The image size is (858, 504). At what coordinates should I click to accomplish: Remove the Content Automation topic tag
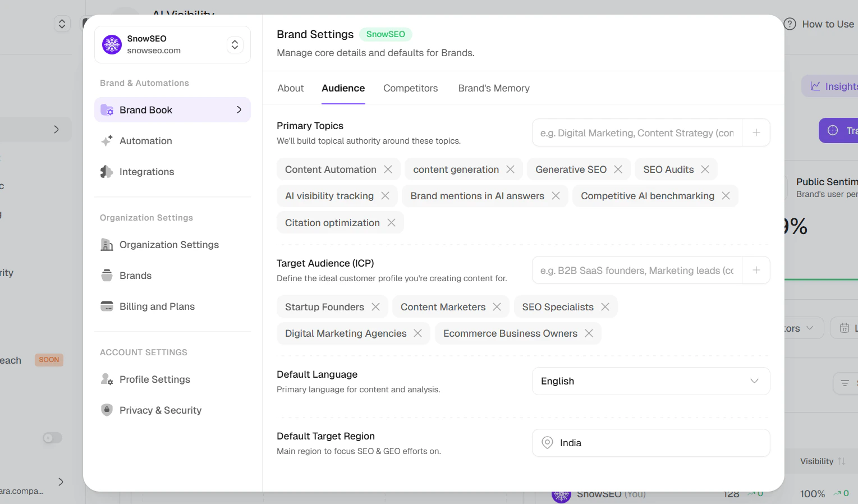tap(389, 169)
